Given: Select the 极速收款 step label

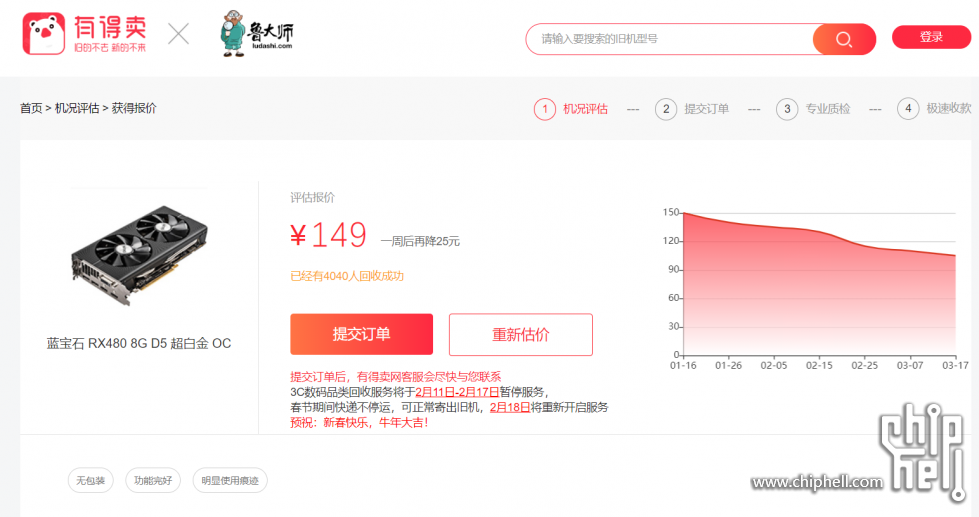Looking at the screenshot, I should [948, 109].
